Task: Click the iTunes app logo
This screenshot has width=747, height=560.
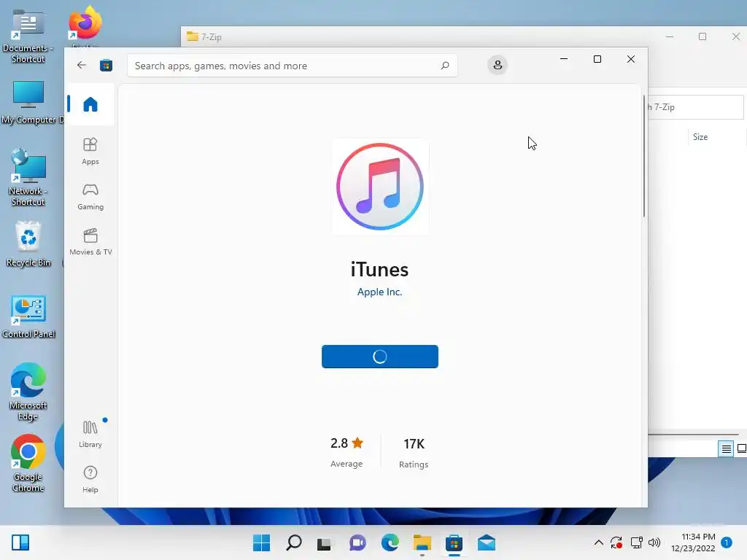Action: (x=380, y=187)
